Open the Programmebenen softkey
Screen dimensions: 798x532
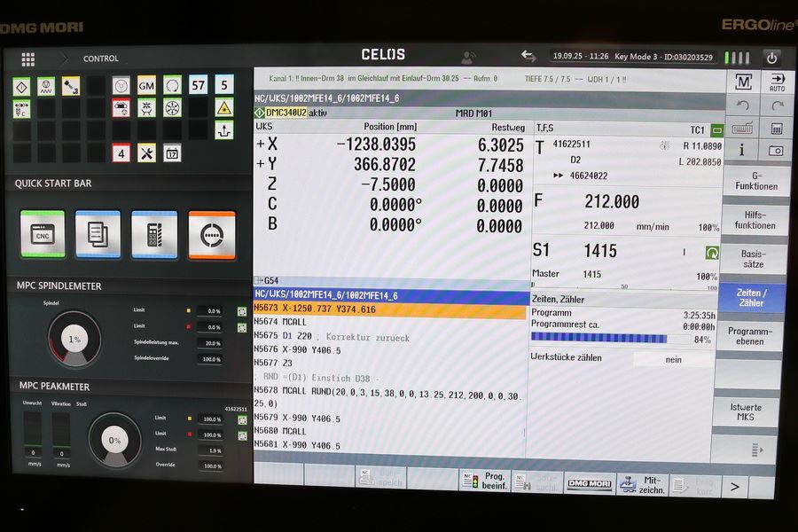[x=750, y=336]
